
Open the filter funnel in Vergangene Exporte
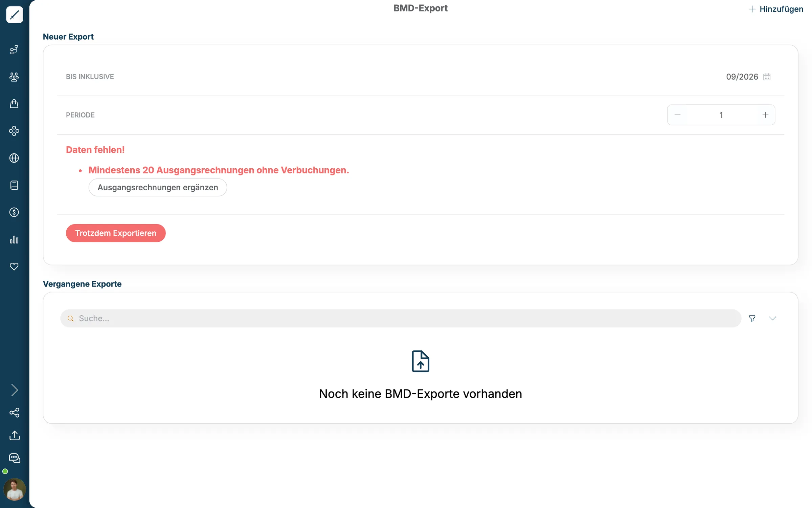pos(752,318)
